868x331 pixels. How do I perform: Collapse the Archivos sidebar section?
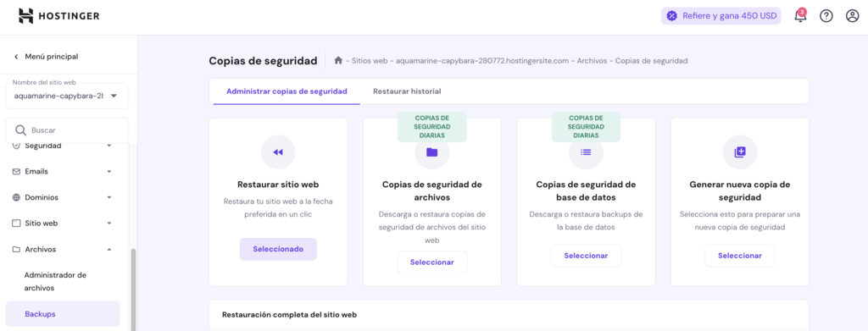point(109,249)
